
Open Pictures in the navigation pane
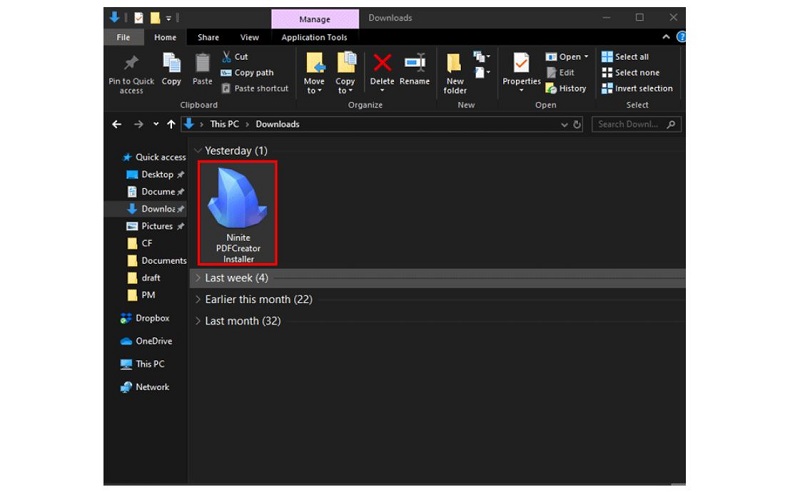[x=155, y=226]
